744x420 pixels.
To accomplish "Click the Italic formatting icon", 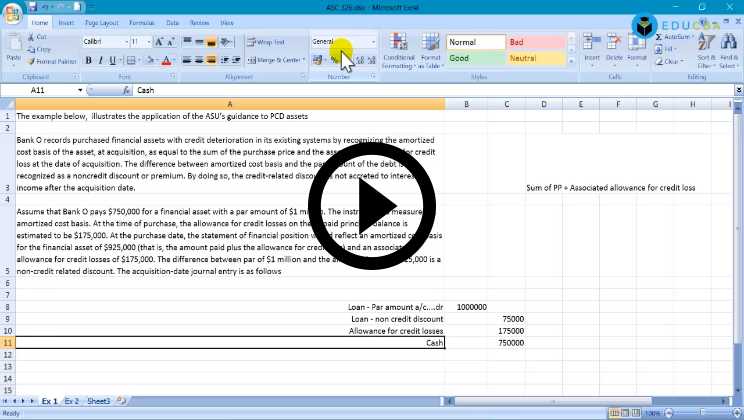I will pos(100,60).
